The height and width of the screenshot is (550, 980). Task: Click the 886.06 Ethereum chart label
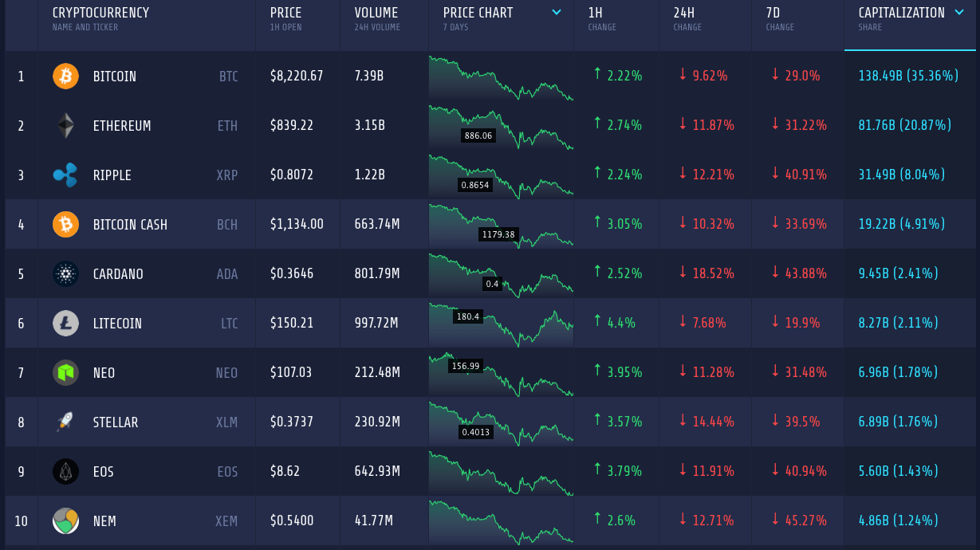coord(478,136)
